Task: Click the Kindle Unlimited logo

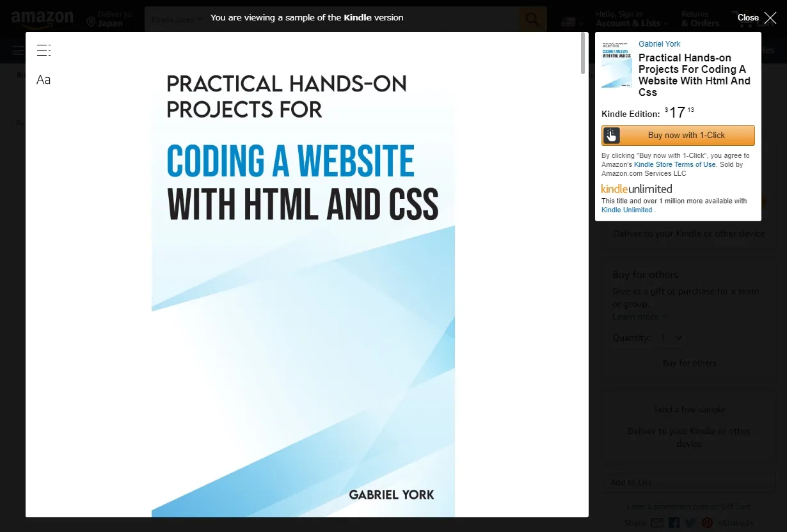Action: (x=637, y=189)
